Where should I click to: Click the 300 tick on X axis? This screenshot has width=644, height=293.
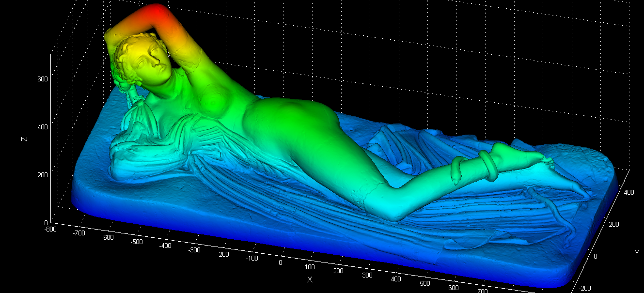click(x=367, y=275)
